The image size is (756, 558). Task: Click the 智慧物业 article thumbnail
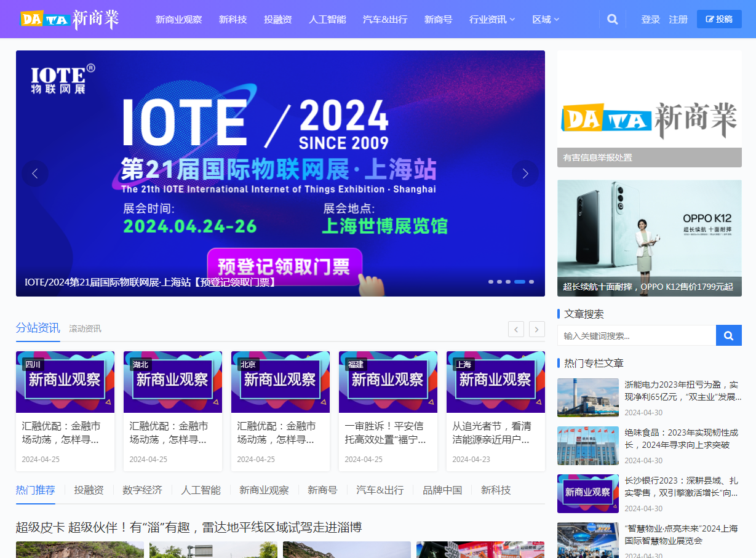coord(588,540)
